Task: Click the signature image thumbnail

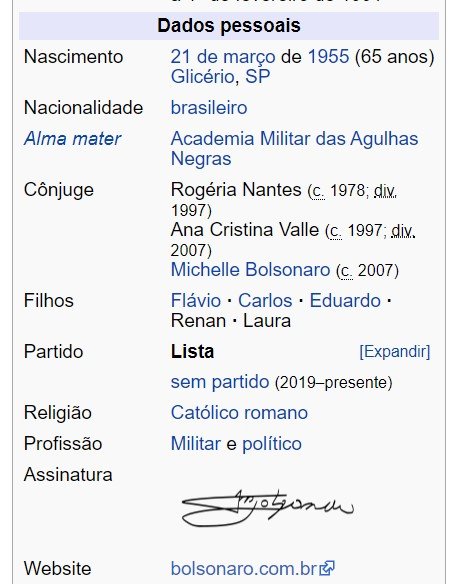Action: tap(268, 507)
